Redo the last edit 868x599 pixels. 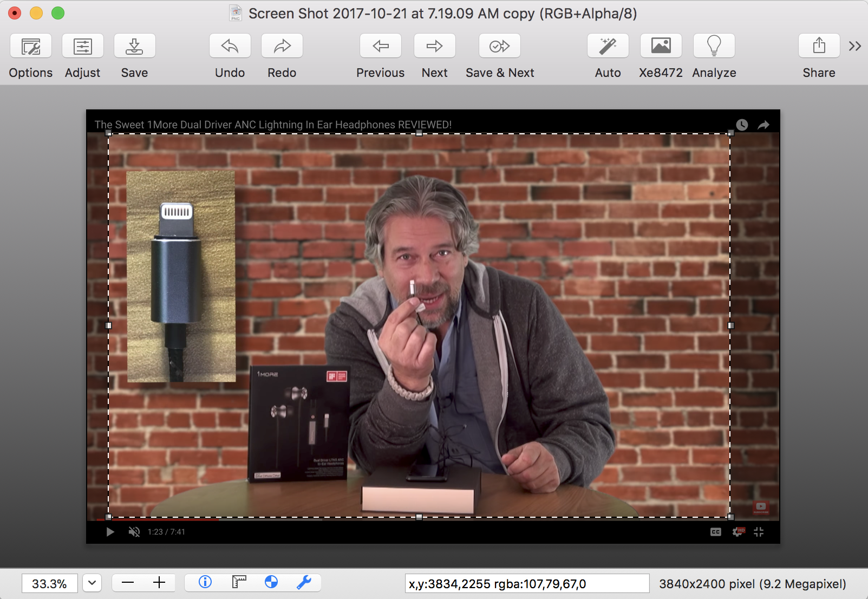coord(282,46)
